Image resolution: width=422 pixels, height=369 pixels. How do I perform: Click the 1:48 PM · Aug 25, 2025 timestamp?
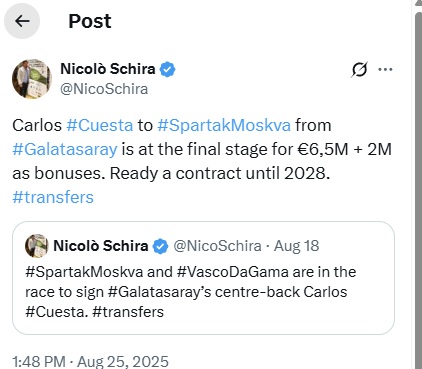coord(90,362)
